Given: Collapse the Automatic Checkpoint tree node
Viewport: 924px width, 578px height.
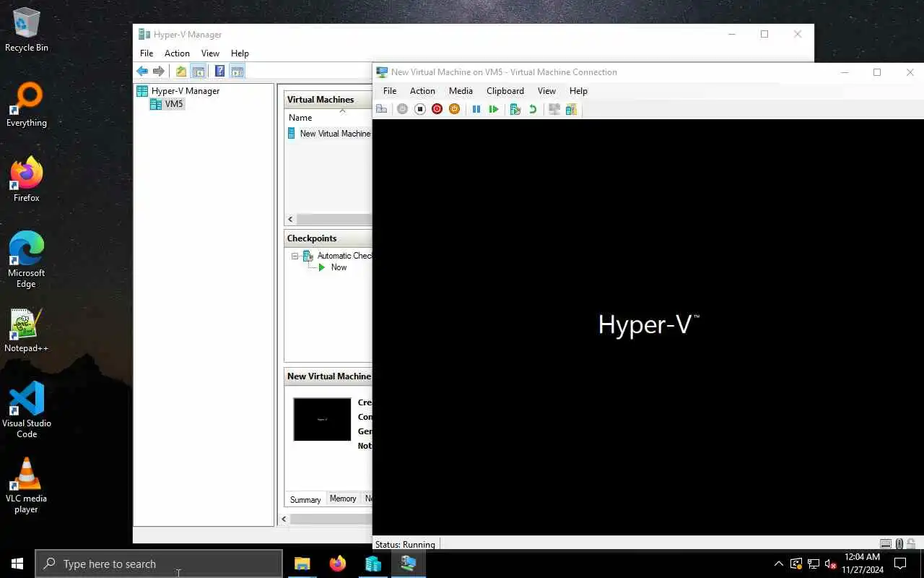Looking at the screenshot, I should [295, 256].
